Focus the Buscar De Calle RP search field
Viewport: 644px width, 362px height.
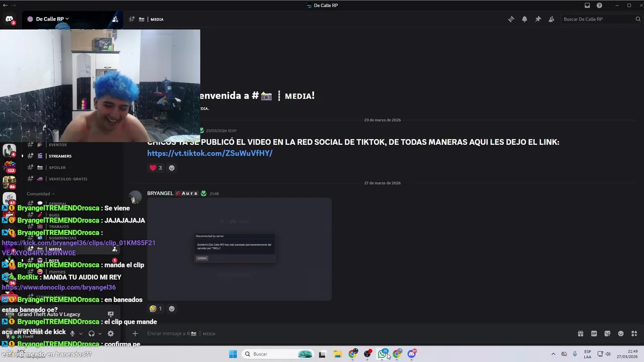tap(601, 19)
